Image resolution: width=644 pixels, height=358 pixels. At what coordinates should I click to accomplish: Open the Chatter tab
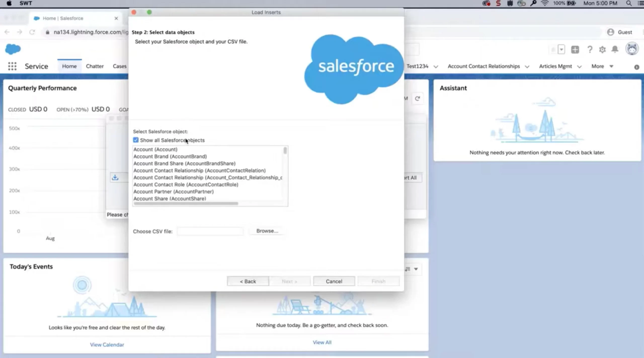pos(95,66)
